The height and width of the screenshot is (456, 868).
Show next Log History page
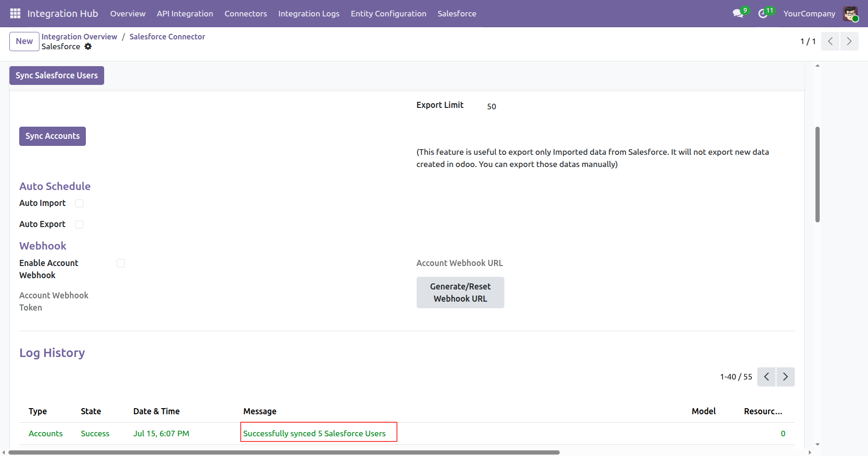785,377
